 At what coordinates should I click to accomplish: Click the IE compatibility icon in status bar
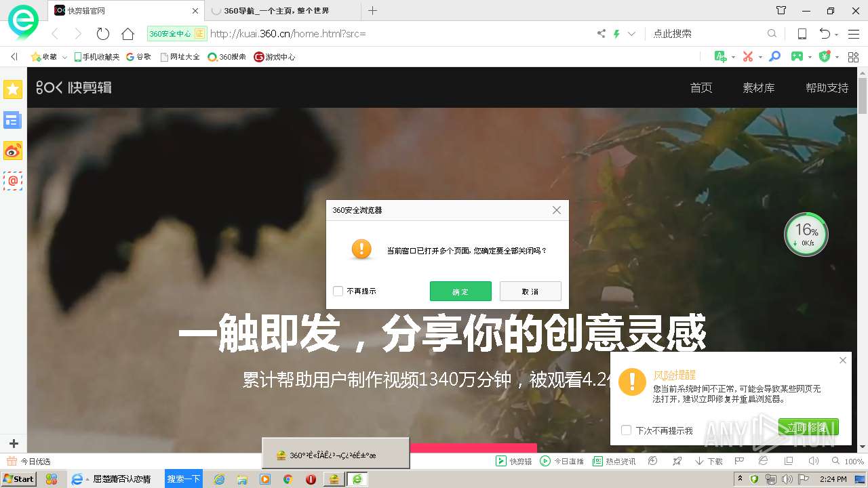tap(763, 461)
